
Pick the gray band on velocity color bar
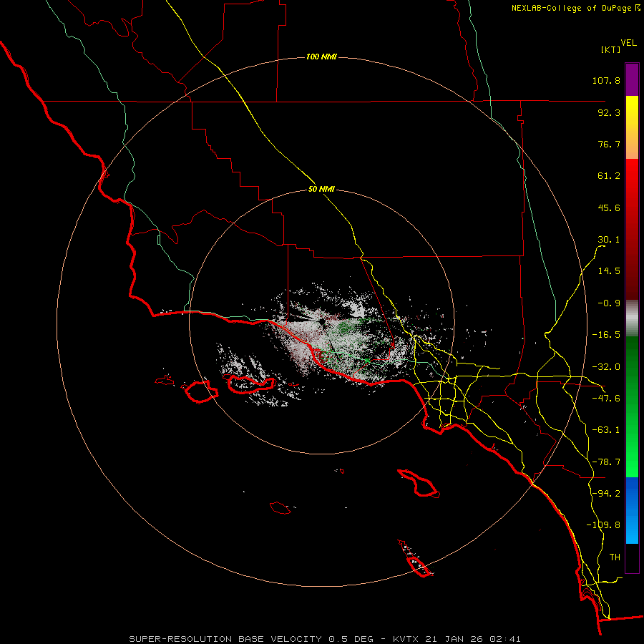pos(632,318)
